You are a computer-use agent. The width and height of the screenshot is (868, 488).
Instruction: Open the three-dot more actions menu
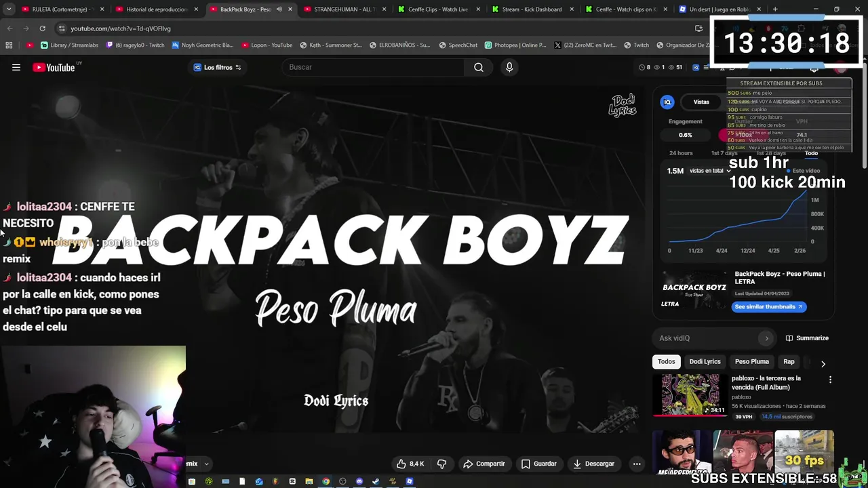click(x=636, y=464)
